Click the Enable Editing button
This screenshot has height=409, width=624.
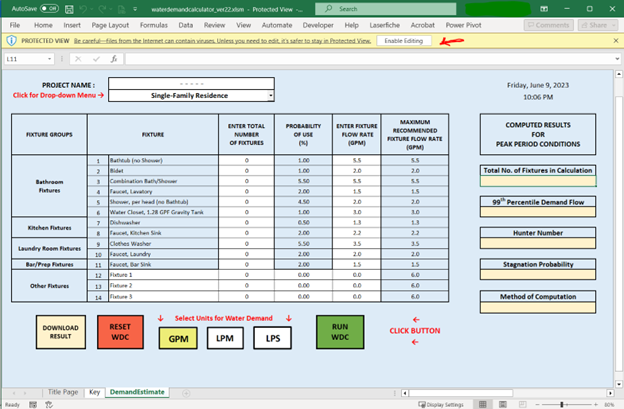point(404,40)
